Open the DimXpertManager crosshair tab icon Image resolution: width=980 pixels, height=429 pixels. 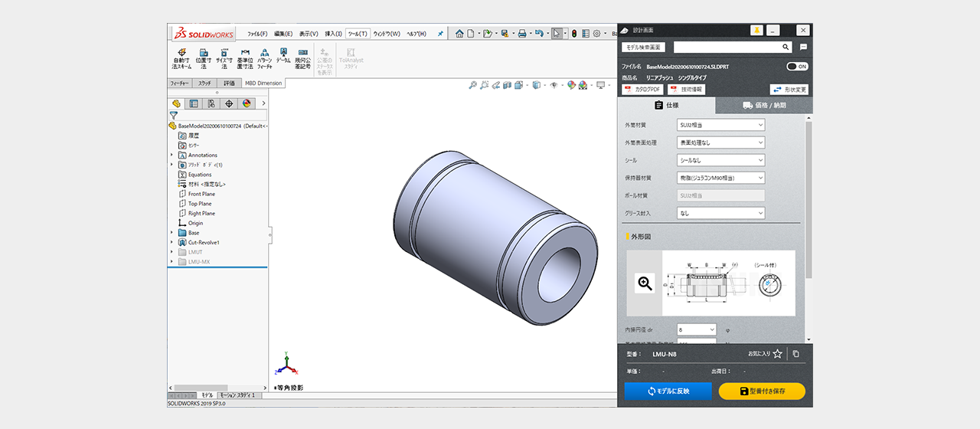coord(229,103)
